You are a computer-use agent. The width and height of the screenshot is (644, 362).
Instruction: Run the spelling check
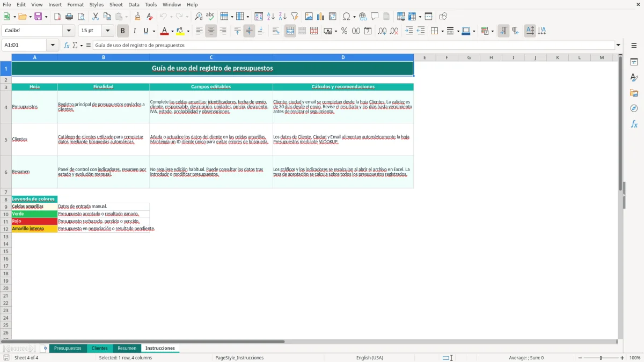pyautogui.click(x=210, y=17)
